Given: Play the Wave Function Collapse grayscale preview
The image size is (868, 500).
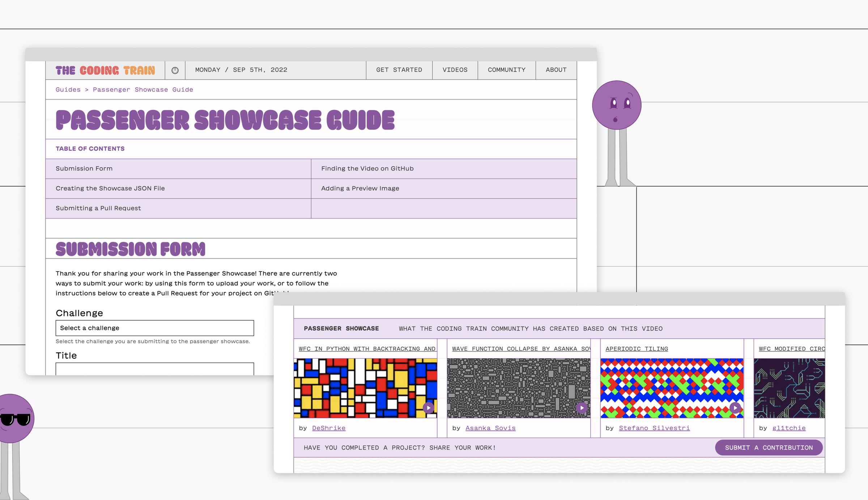Looking at the screenshot, I should pos(582,408).
